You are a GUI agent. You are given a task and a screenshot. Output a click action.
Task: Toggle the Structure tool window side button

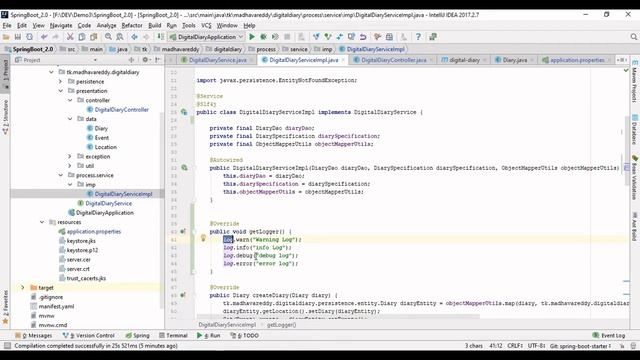click(5, 117)
